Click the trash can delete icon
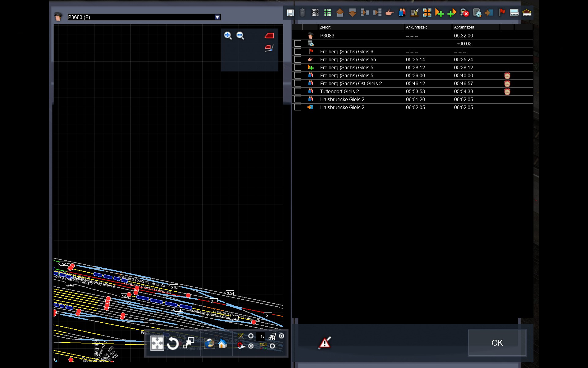Viewport: 588px width, 368px height. pos(302,13)
